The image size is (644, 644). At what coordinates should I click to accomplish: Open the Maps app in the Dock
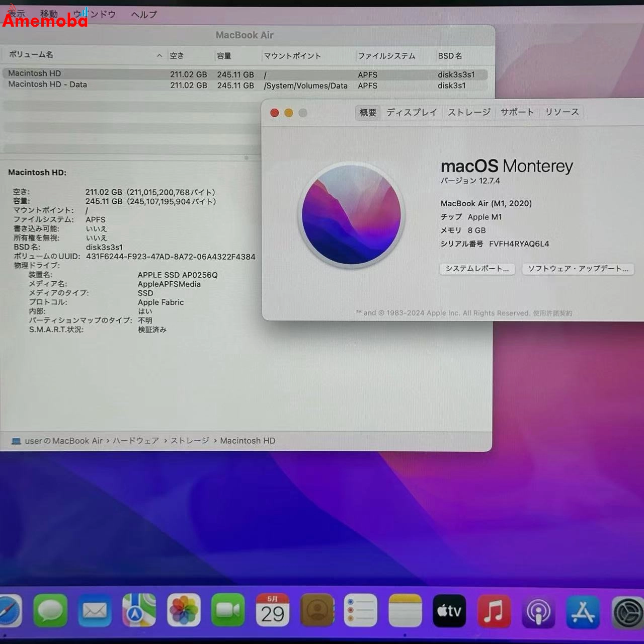click(x=138, y=611)
